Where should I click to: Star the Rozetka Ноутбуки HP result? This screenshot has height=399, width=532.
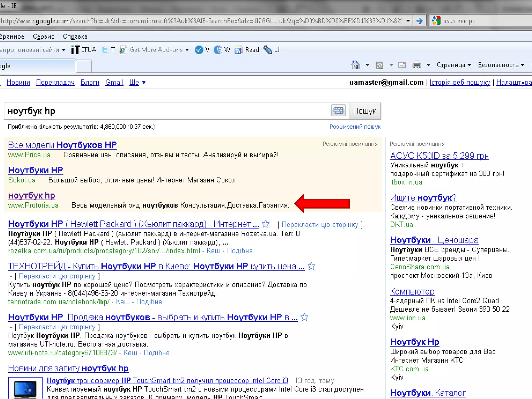266,224
